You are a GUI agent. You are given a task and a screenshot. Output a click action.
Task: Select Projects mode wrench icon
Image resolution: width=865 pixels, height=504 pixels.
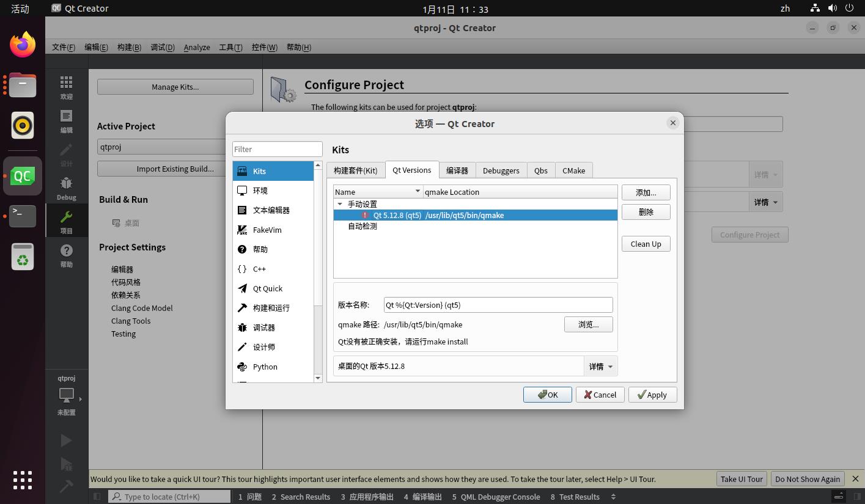(x=66, y=222)
